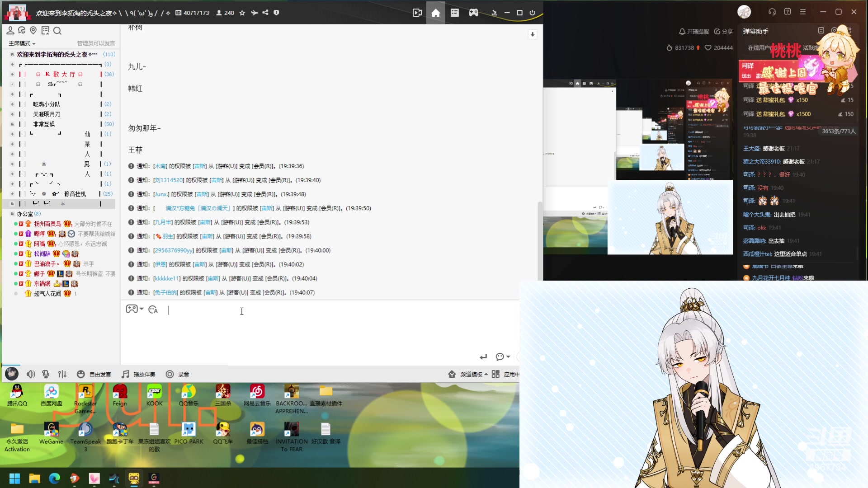Select user 扬州百灵鸟 in the member list
The image size is (868, 488).
47,224
